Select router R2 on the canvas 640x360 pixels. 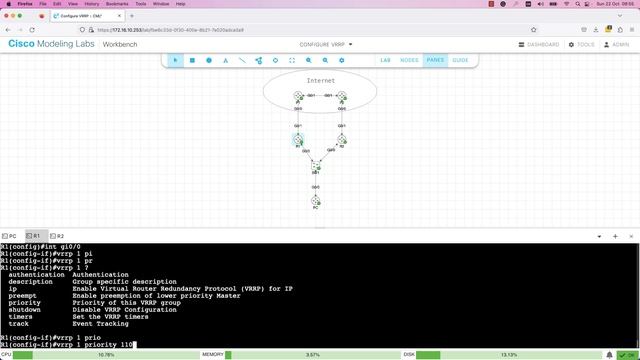tap(342, 140)
